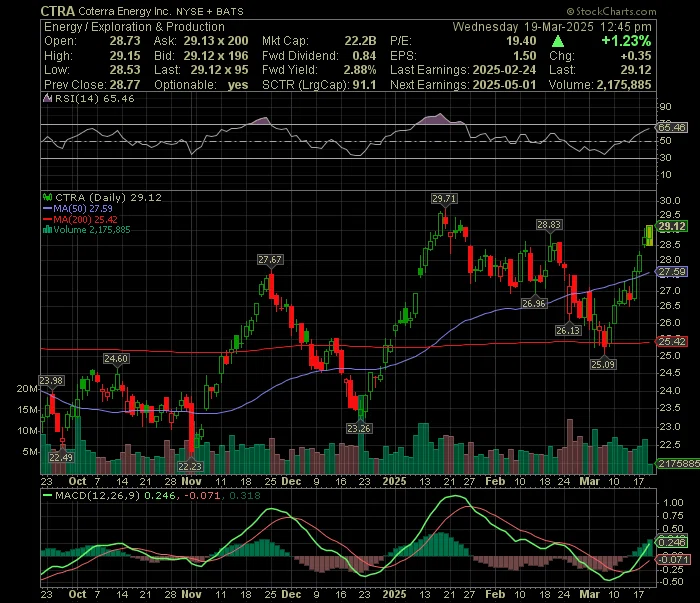Click the MA(50) blue line legend
Image resolution: width=700 pixels, height=603 pixels.
click(x=78, y=208)
